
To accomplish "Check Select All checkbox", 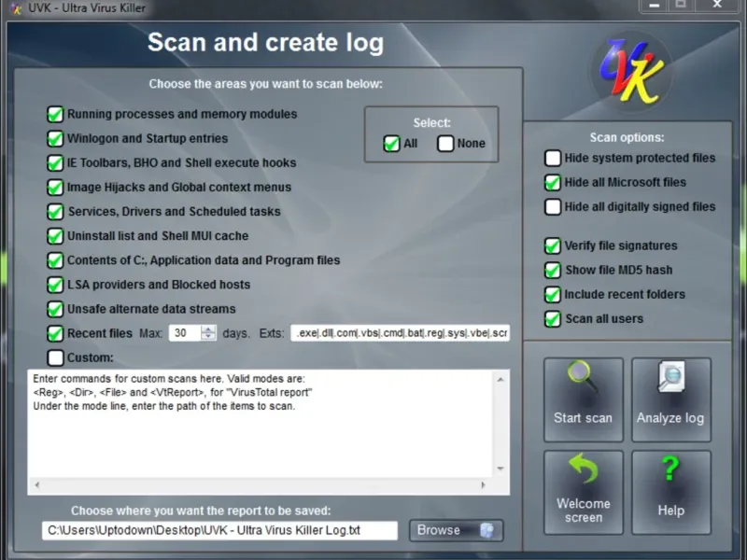I will 391,144.
